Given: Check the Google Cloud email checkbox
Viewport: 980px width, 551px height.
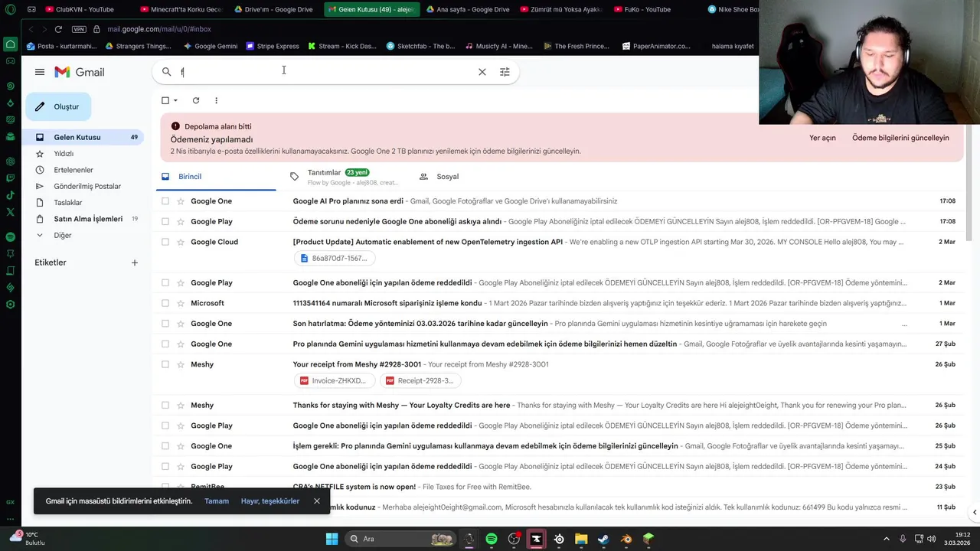Looking at the screenshot, I should tap(165, 242).
